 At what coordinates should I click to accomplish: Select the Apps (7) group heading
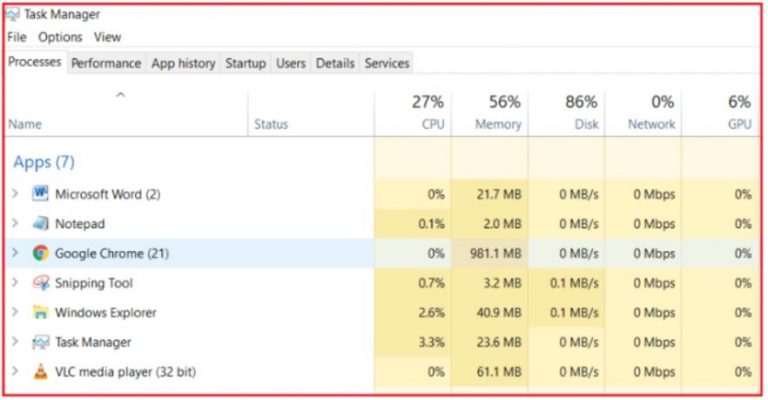[x=44, y=162]
